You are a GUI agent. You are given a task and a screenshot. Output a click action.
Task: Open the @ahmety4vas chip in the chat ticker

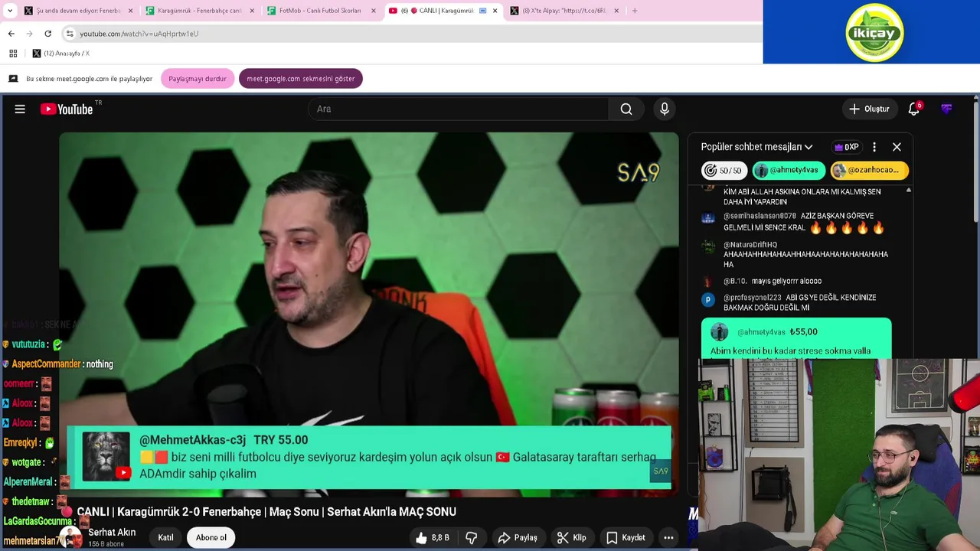pos(788,170)
